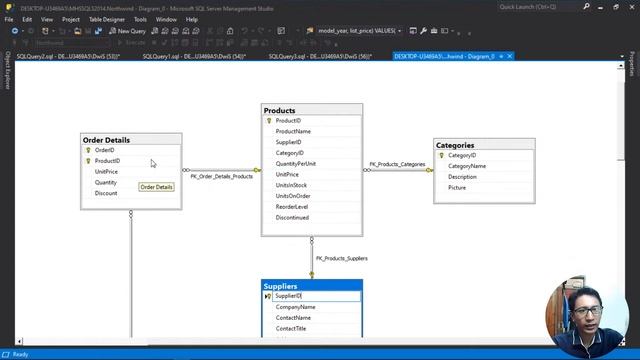
Task: Click the DMX Query toolbar icon
Action: [175, 31]
